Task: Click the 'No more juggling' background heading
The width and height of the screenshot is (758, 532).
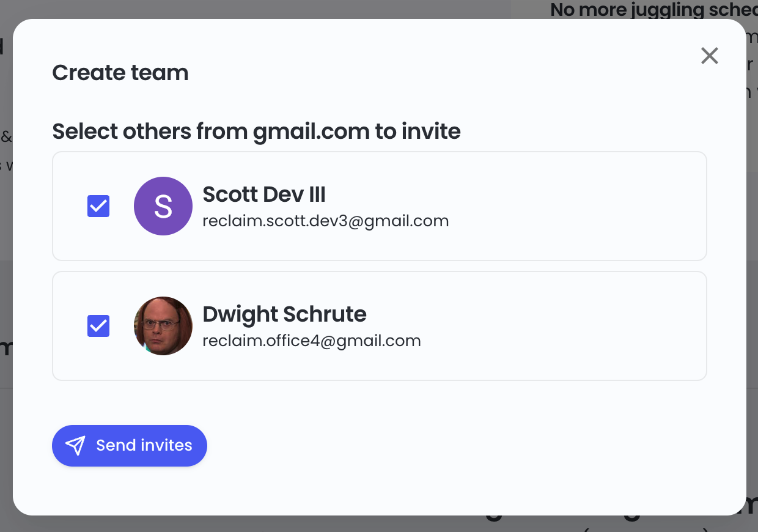Action: point(654,9)
